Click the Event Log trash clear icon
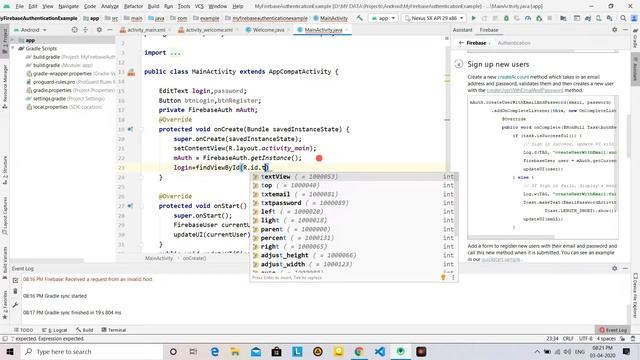The height and width of the screenshot is (360, 640). coord(15,291)
